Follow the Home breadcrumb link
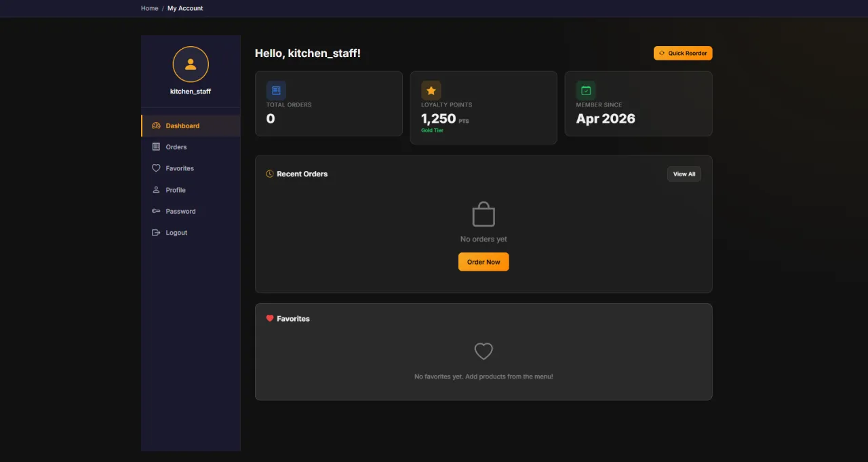 pos(150,8)
